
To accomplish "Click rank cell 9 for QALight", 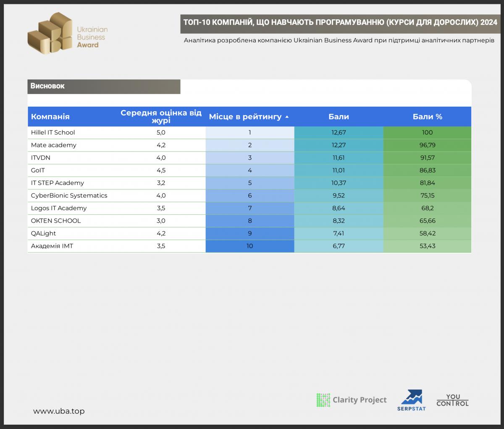I will pyautogui.click(x=250, y=233).
